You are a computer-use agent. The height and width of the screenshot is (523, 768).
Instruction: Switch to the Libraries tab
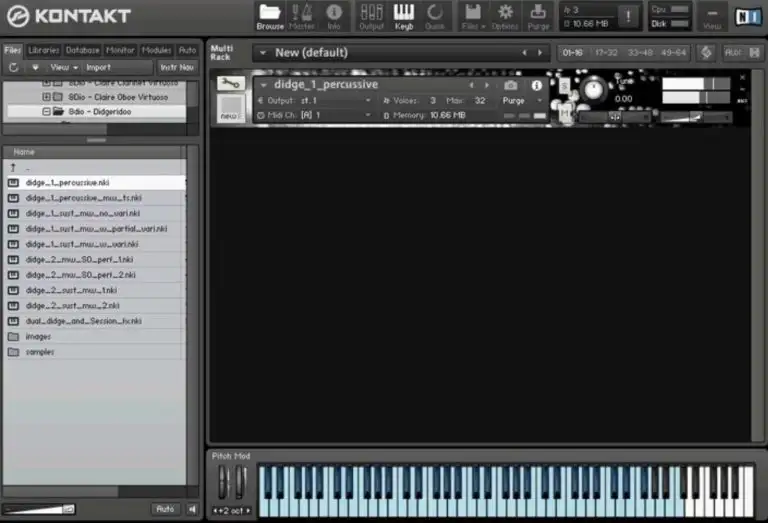tap(44, 50)
